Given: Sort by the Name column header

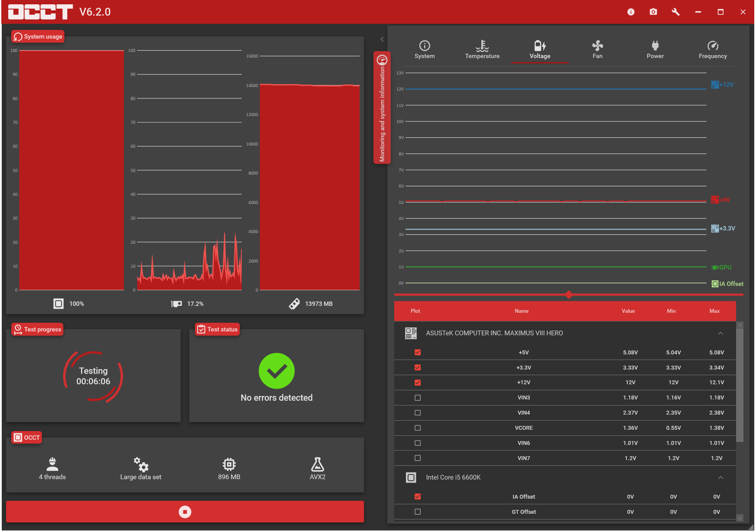Looking at the screenshot, I should click(x=522, y=311).
